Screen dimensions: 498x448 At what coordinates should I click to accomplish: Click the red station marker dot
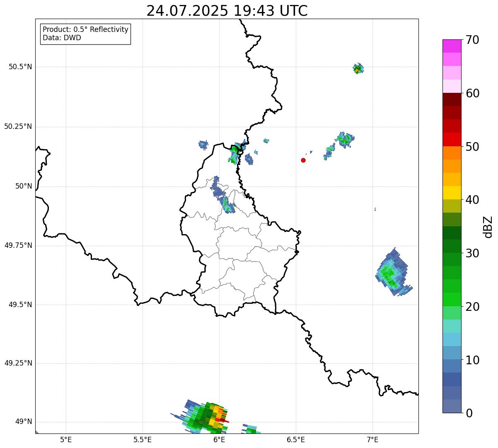[x=303, y=160]
